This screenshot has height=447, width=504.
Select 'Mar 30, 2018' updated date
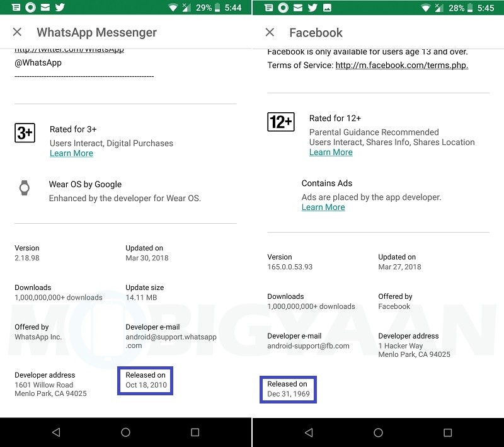[x=147, y=258]
